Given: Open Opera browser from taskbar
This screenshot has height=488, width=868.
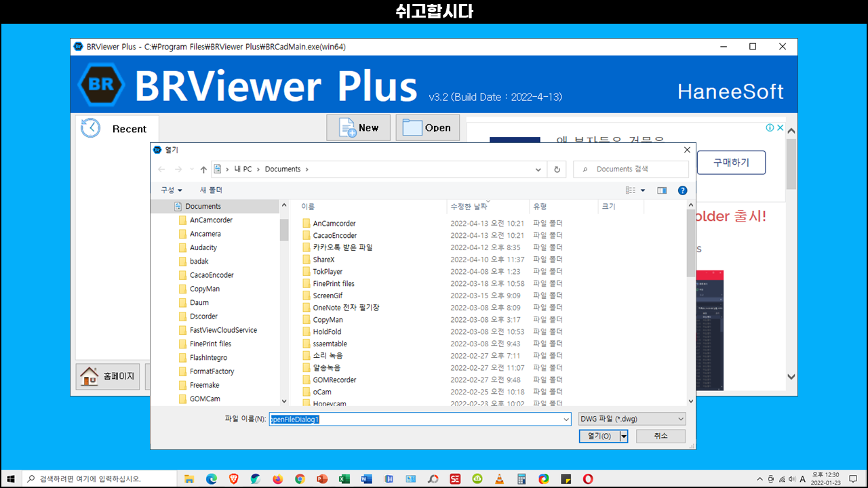Looking at the screenshot, I should [588, 479].
